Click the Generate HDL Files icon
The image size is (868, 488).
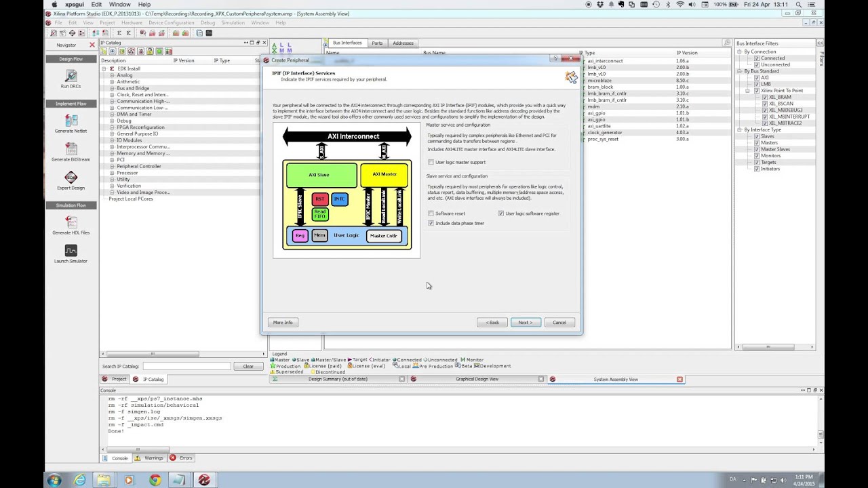coord(71,222)
